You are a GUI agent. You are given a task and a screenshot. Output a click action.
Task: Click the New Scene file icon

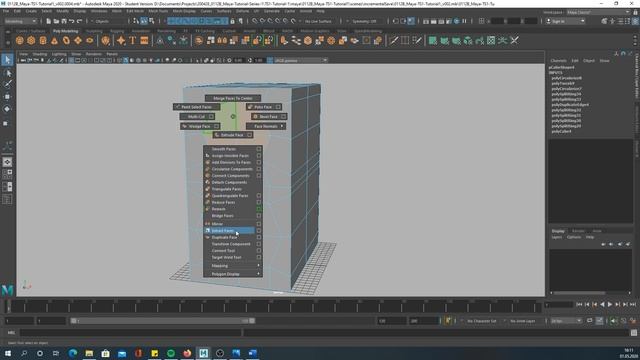coord(49,21)
